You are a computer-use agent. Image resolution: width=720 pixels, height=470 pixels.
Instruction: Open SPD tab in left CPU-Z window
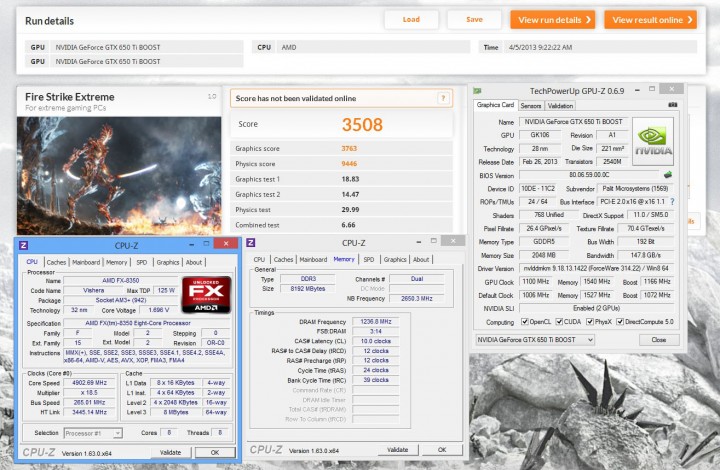141,262
